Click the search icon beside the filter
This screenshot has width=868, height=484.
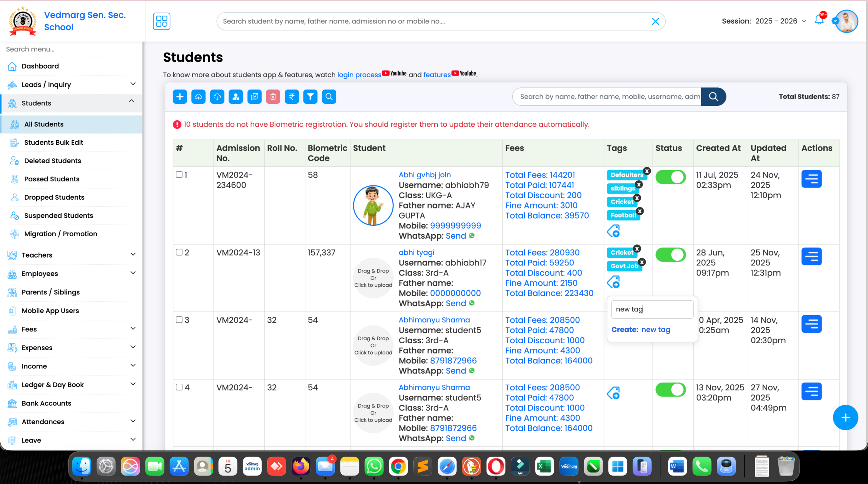329,97
